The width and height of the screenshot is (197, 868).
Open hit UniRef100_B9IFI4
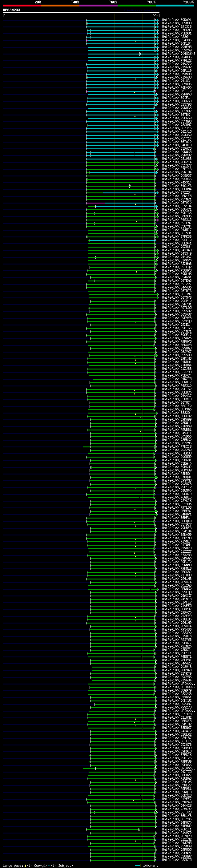click(177, 98)
